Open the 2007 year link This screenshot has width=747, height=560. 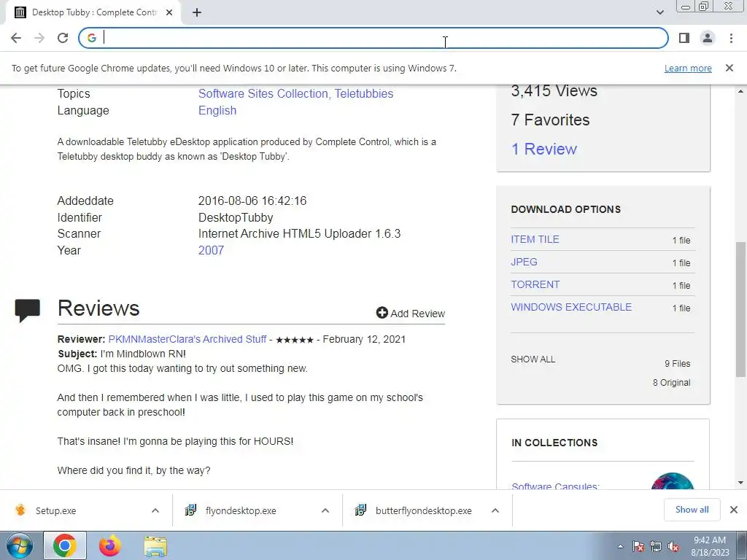211,251
